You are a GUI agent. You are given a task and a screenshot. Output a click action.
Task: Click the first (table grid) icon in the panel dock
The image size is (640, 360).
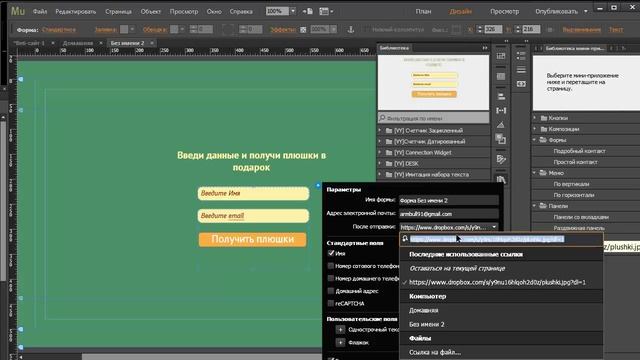coord(501,56)
